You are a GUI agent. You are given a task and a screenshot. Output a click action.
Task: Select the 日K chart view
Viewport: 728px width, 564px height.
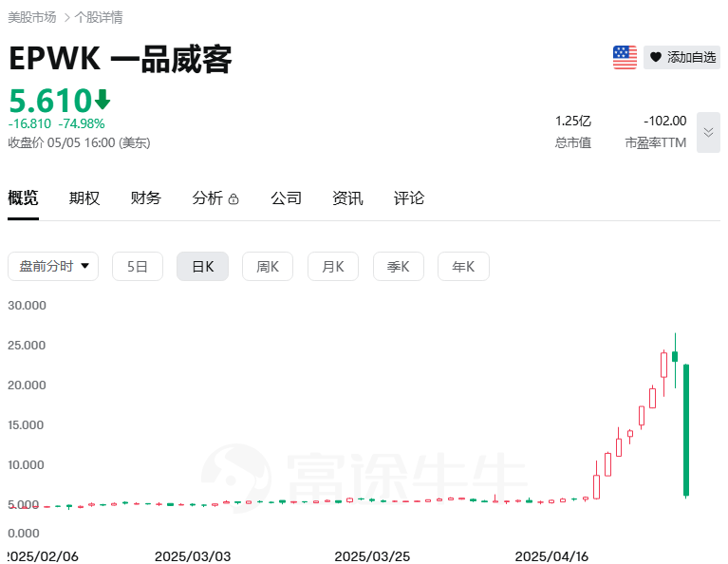[x=202, y=266]
